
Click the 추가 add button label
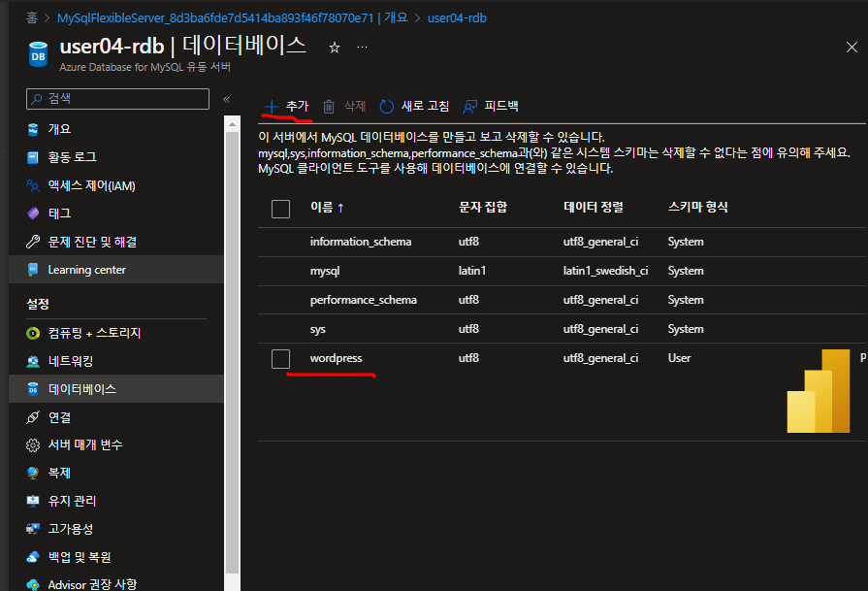(x=298, y=106)
